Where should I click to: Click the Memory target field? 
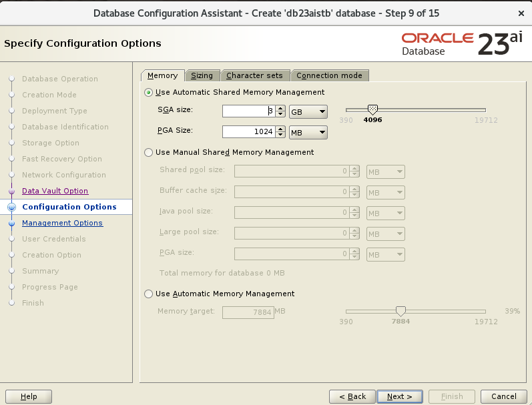[x=248, y=312]
